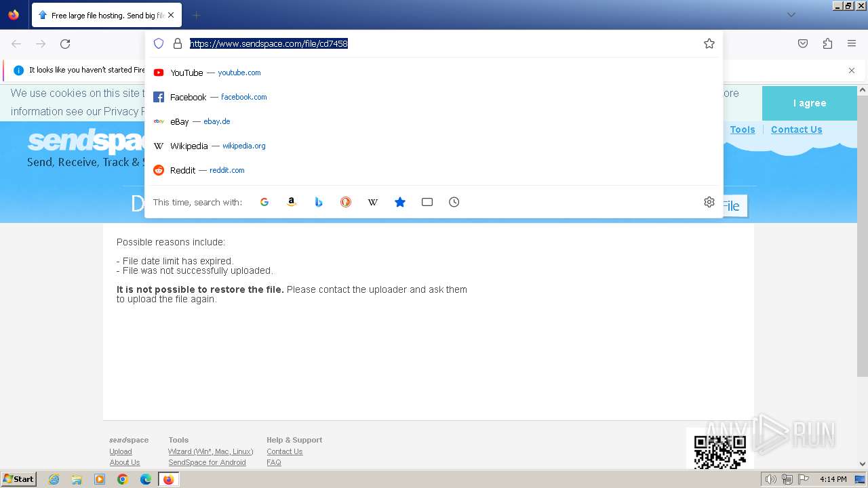Search in Bookmarks using the star icon
868x488 pixels.
[x=400, y=202]
